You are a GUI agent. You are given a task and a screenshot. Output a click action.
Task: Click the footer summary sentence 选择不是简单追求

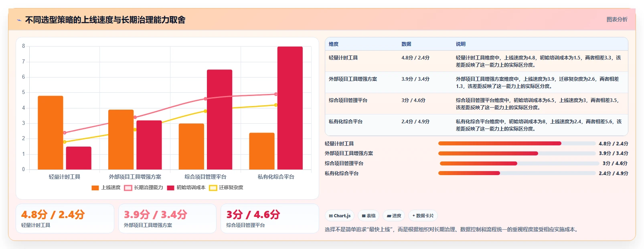[452, 230]
